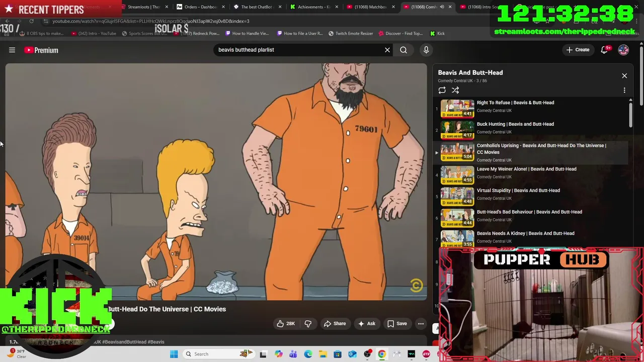Viewport: 644px width, 362px height.
Task: Close the Orders – Dashboard tab
Action: (x=223, y=7)
